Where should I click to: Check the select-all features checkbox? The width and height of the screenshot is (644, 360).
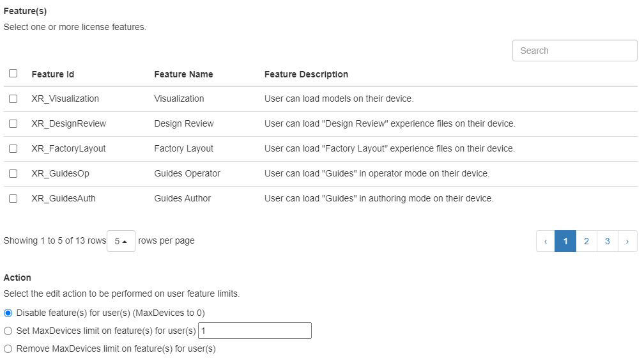tap(13, 74)
